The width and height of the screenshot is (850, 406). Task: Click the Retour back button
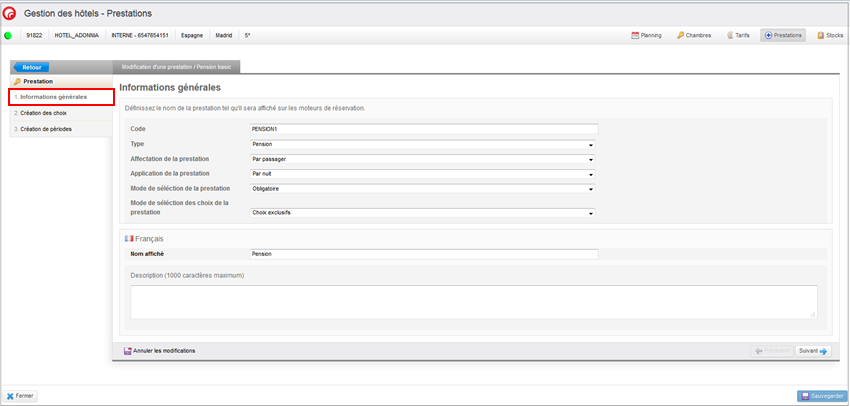click(x=31, y=67)
